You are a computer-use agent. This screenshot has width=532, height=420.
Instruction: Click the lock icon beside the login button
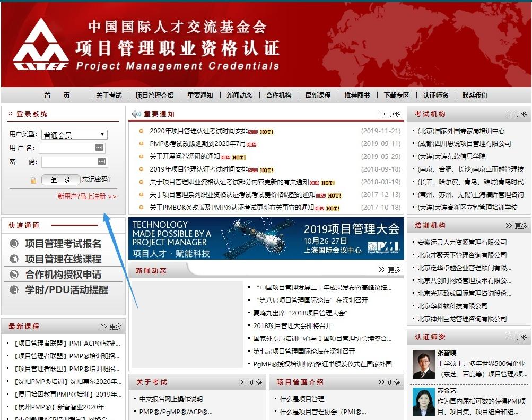pos(33,180)
